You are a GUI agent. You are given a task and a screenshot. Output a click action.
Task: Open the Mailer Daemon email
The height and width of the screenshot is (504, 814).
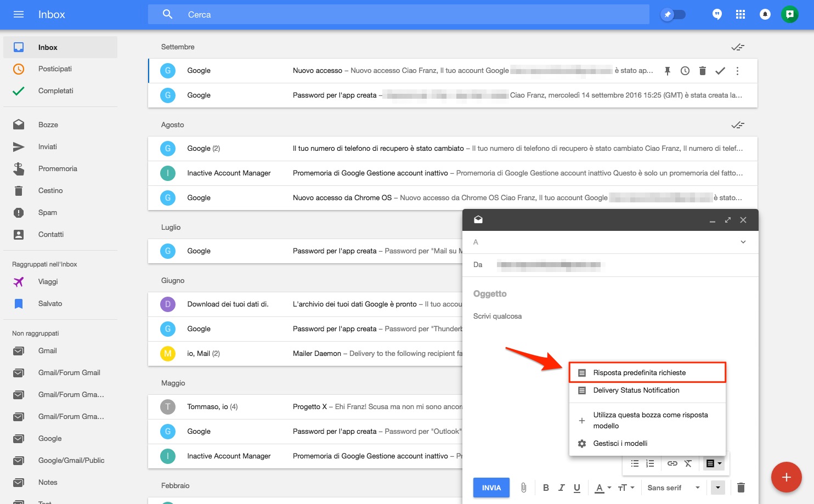pyautogui.click(x=306, y=354)
